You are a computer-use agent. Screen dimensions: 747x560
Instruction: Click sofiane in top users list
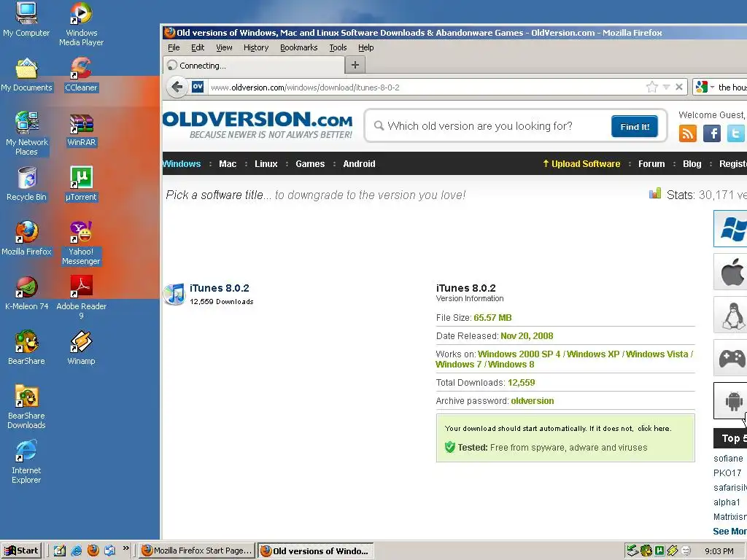coord(728,459)
